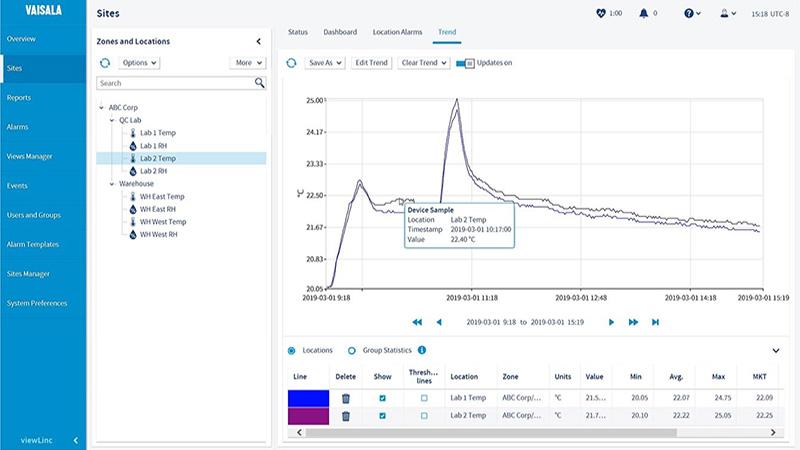Delete the Lab 1 Temp trend line

tap(346, 398)
